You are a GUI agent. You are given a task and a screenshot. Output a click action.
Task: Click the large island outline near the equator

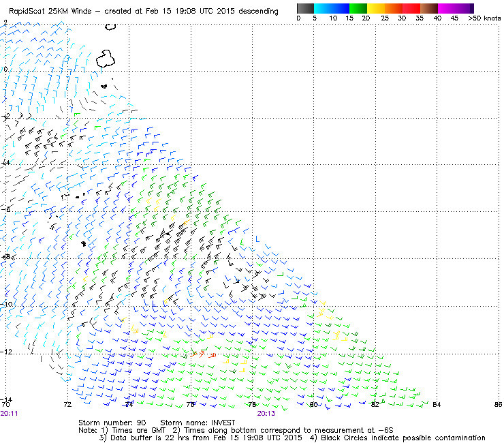pyautogui.click(x=106, y=59)
